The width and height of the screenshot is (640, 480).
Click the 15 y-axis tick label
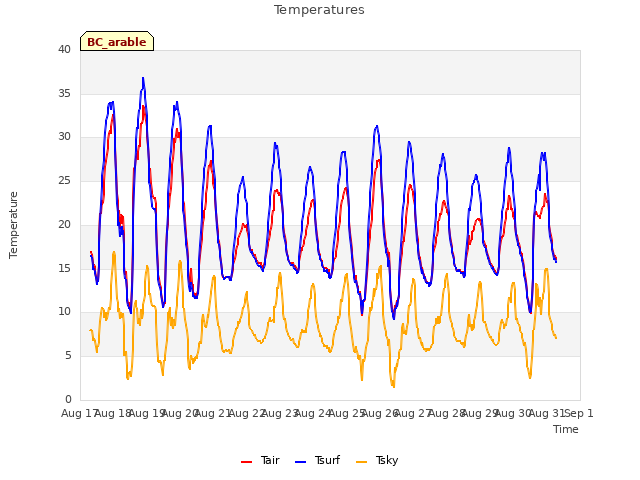(64, 268)
